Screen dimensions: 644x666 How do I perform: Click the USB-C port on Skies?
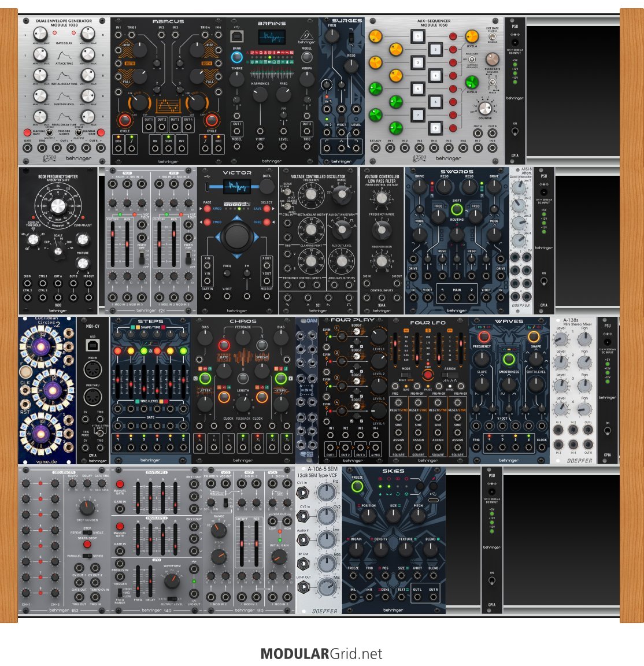(434, 500)
